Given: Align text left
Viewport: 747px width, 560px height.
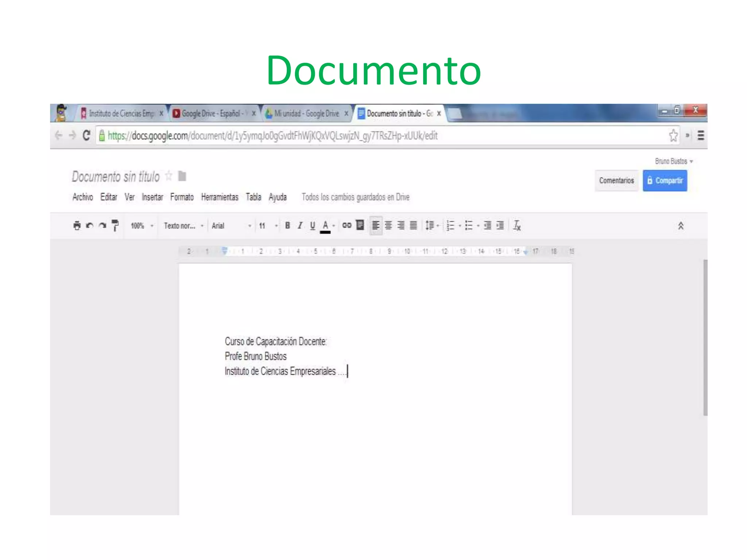Looking at the screenshot, I should click(x=376, y=226).
